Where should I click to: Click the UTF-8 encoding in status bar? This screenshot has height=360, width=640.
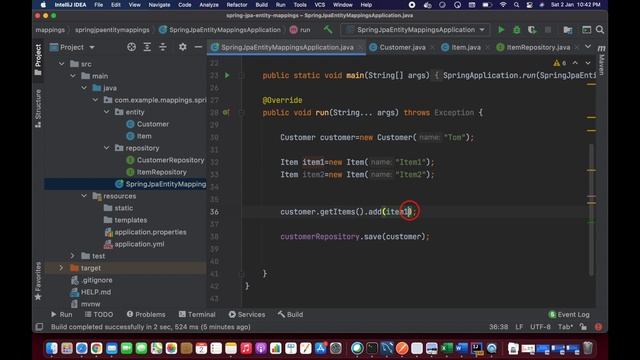click(x=540, y=327)
